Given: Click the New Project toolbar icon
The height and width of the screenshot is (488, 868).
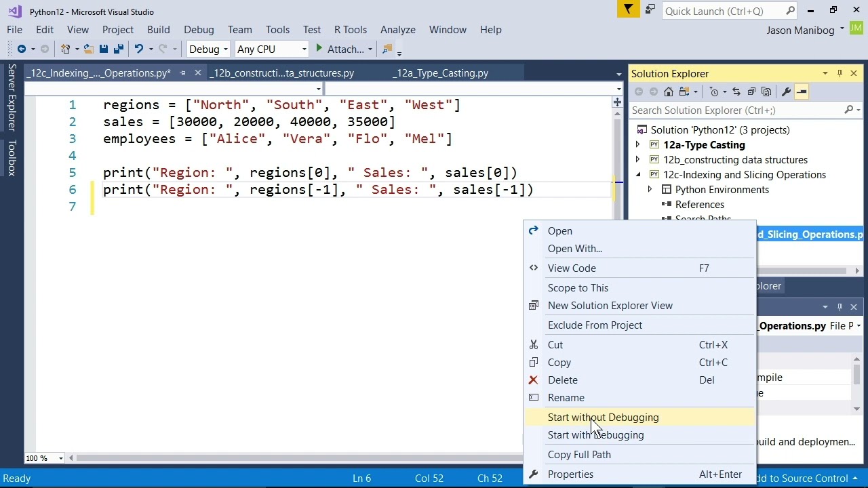Looking at the screenshot, I should click(66, 49).
